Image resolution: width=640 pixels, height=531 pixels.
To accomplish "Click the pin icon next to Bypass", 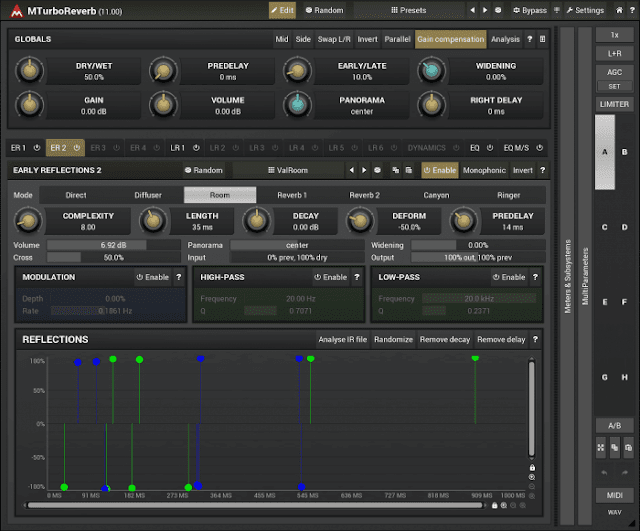I will click(557, 10).
